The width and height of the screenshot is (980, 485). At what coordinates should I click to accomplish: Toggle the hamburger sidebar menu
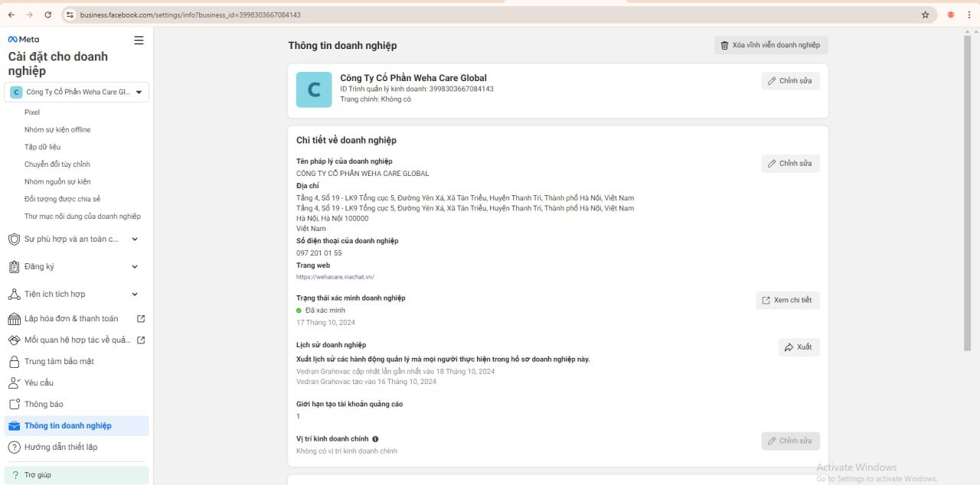click(139, 41)
